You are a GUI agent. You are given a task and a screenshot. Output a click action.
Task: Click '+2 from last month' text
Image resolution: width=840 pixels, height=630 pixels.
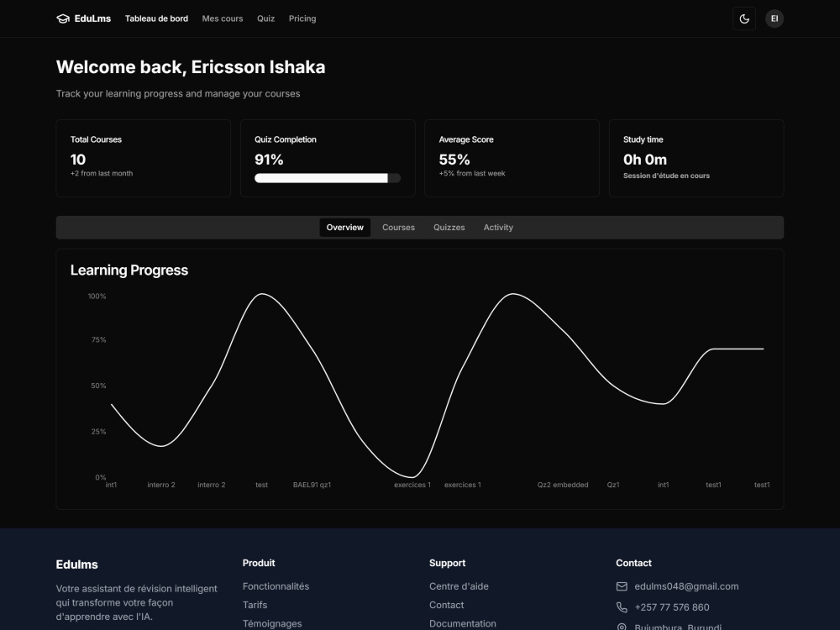[102, 174]
